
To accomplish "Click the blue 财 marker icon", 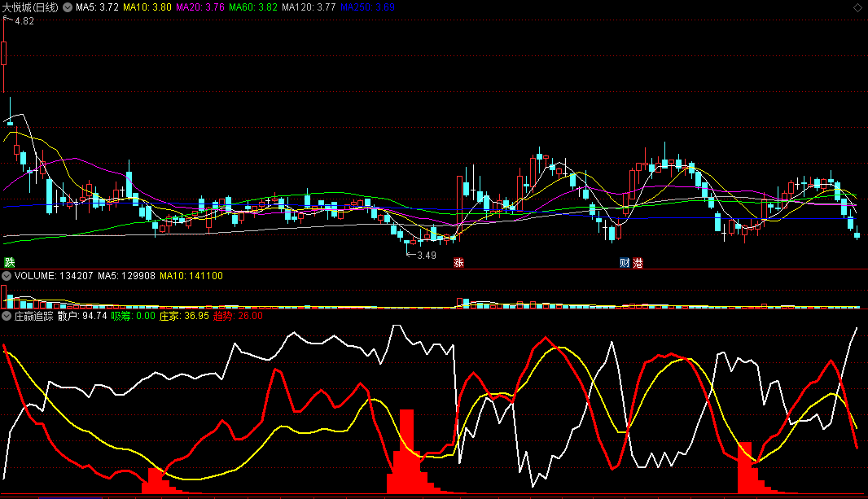I will point(625,263).
